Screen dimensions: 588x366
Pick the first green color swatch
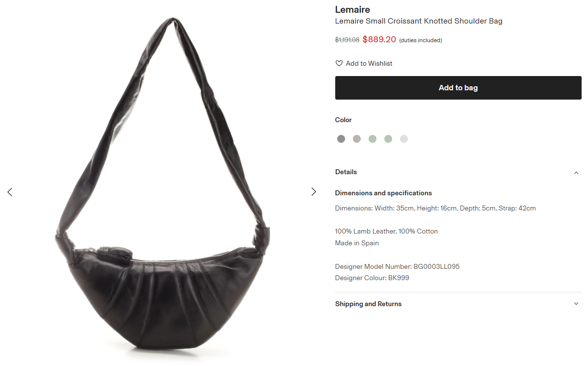[373, 139]
